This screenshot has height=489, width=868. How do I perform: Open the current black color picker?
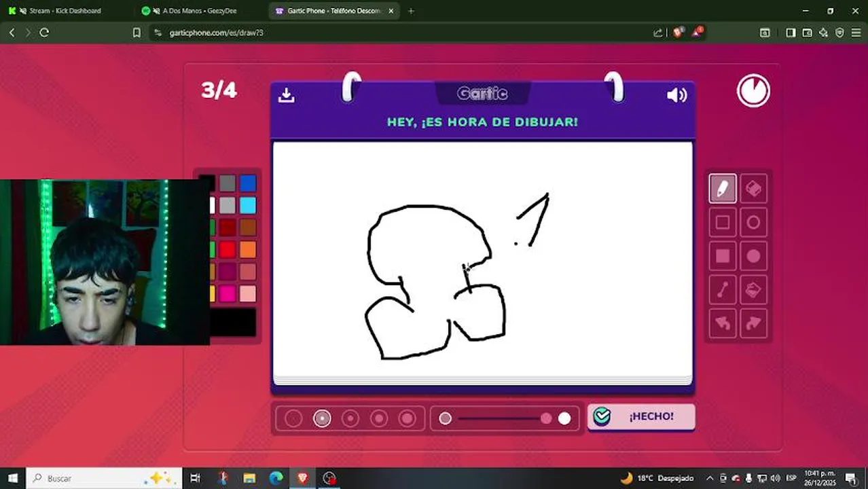tap(233, 323)
